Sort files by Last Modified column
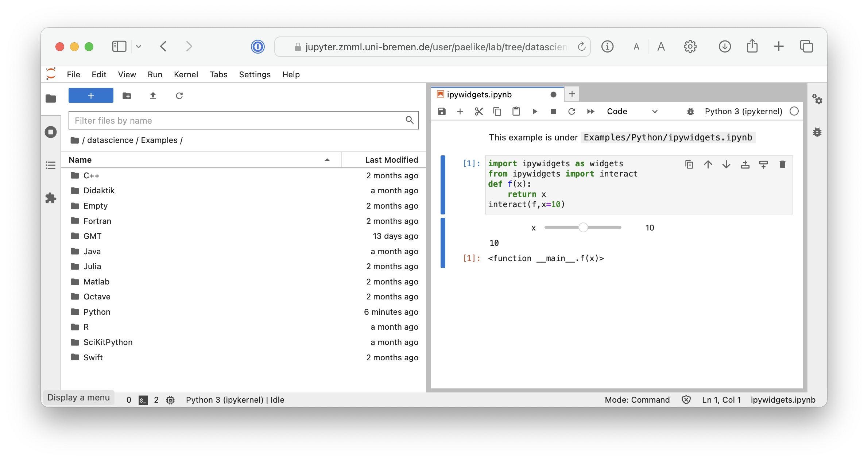The height and width of the screenshot is (461, 868). [384, 160]
